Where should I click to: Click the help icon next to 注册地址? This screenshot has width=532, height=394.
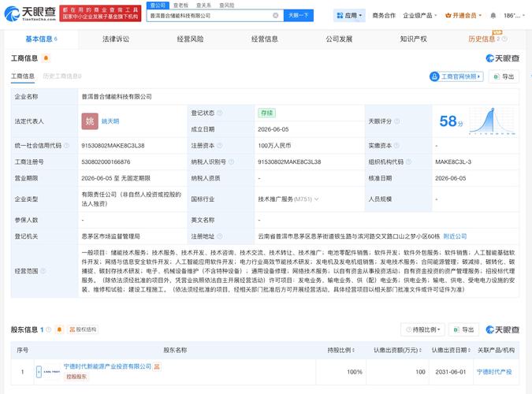tap(220, 236)
